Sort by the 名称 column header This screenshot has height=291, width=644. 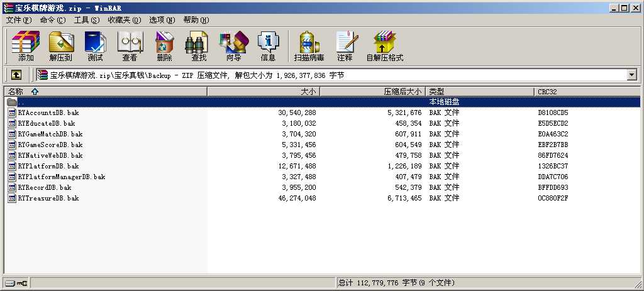click(106, 92)
